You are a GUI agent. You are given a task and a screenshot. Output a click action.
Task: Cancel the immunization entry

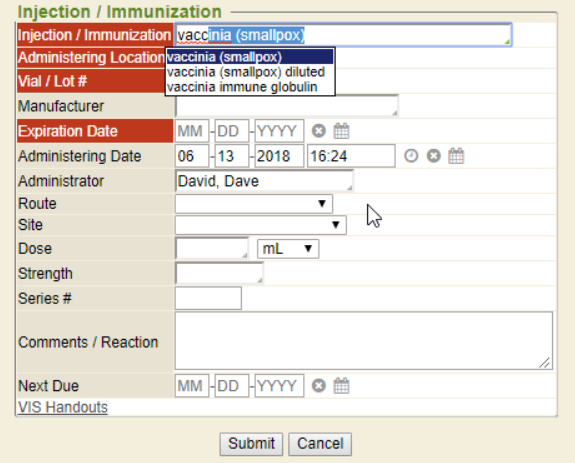pos(320,444)
